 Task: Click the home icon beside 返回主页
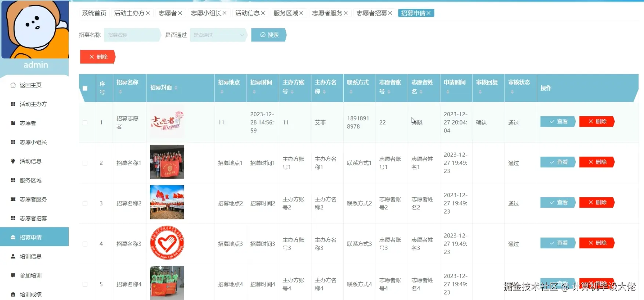tap(13, 85)
